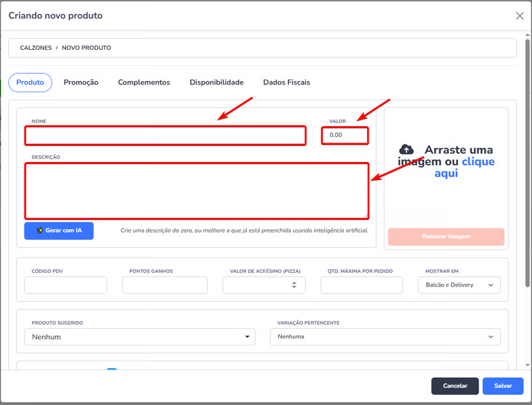Click the sparkle icon on Gerar com IA
This screenshot has height=405, width=532.
pos(40,231)
